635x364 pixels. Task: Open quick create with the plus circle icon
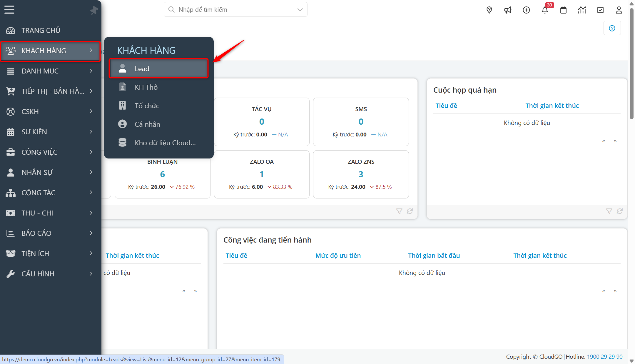tap(526, 10)
